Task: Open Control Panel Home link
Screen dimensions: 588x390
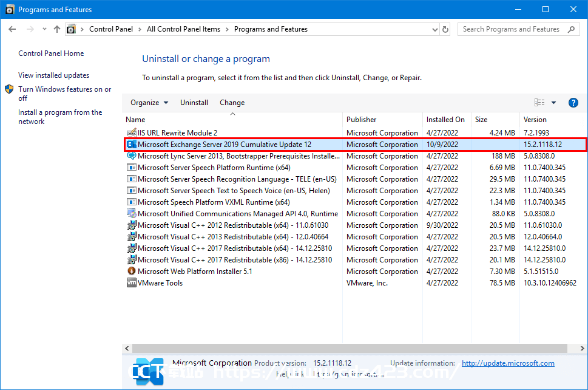Action: pos(51,53)
